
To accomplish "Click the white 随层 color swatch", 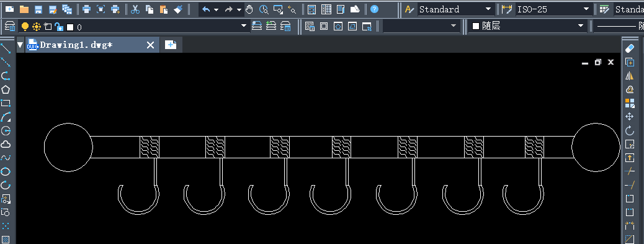I will (x=476, y=26).
